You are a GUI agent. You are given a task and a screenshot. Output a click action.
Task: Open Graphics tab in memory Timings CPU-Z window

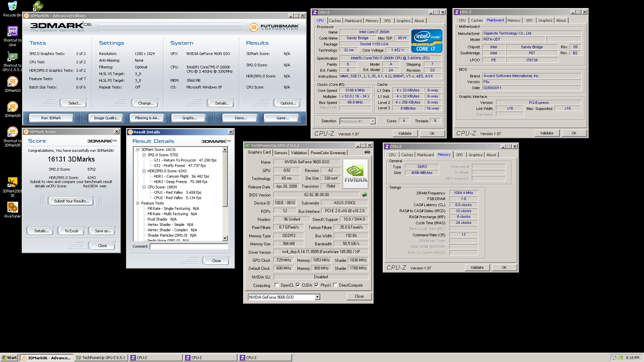[475, 155]
